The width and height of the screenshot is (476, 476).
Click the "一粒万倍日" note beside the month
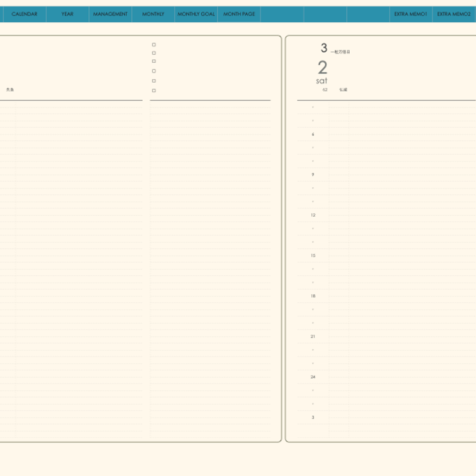click(340, 52)
